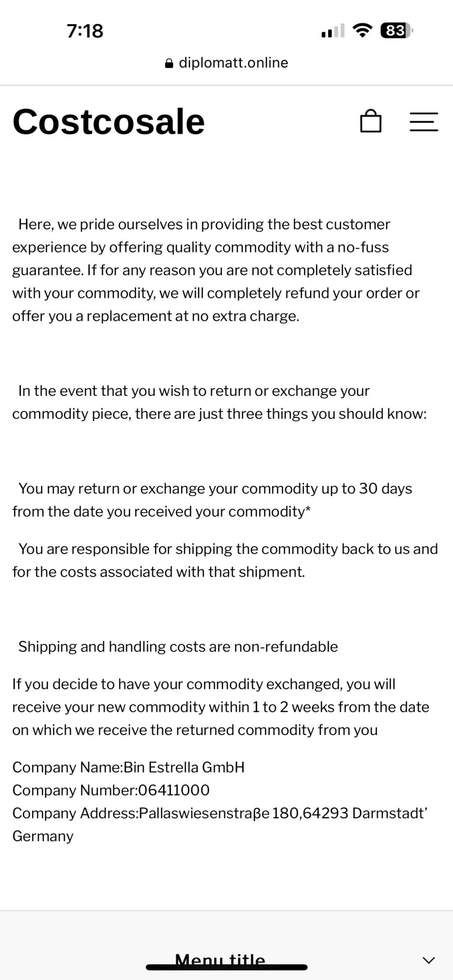The height and width of the screenshot is (980, 453).
Task: Click the "In the event that you wish" paragraph
Action: 219,402
